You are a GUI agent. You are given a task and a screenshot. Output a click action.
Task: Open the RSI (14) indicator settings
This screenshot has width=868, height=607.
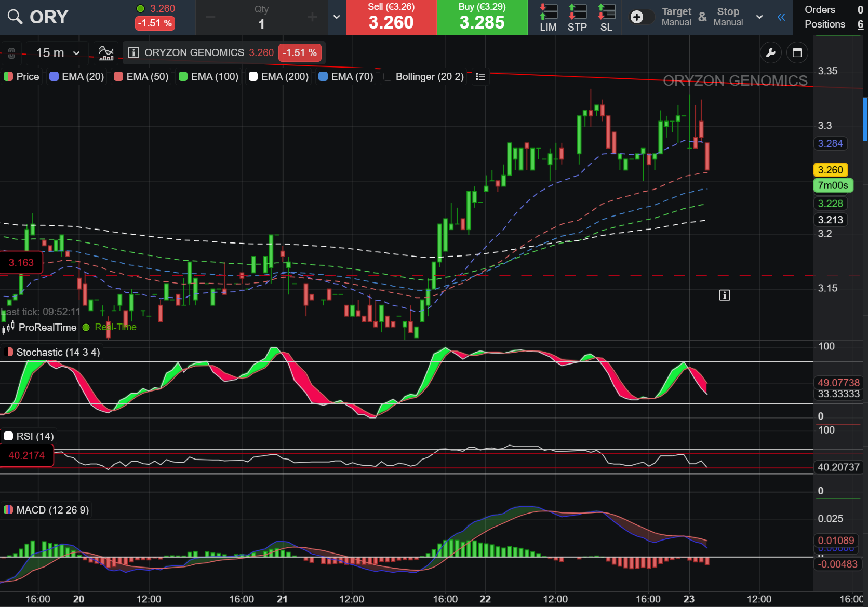[29, 436]
